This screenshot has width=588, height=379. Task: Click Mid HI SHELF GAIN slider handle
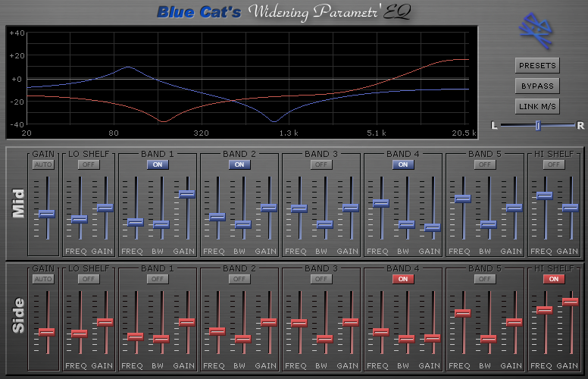tap(571, 208)
